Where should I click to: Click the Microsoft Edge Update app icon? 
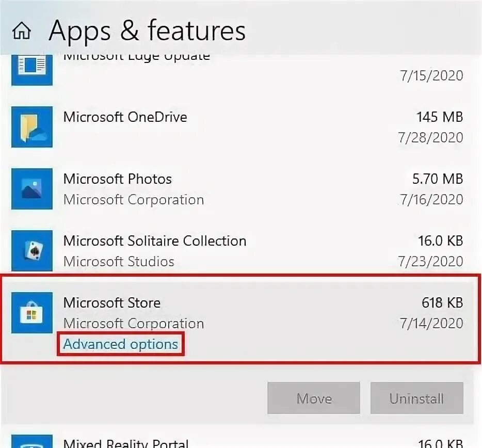tap(31, 68)
